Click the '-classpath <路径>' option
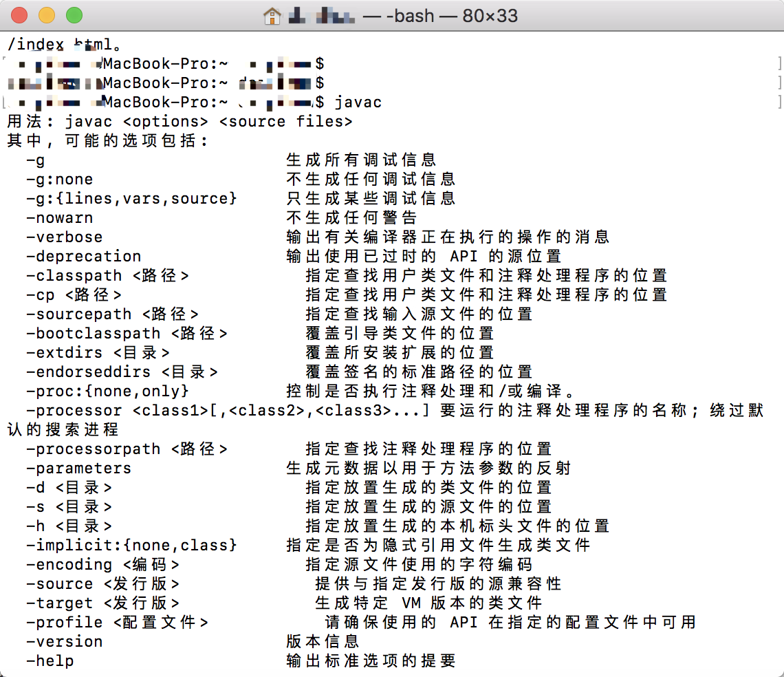The height and width of the screenshot is (677, 784). tap(107, 276)
